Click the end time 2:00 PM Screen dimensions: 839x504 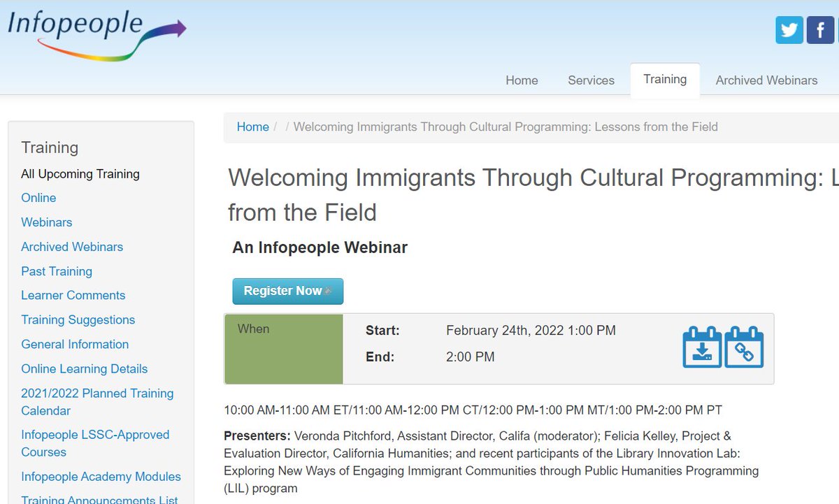(x=470, y=357)
